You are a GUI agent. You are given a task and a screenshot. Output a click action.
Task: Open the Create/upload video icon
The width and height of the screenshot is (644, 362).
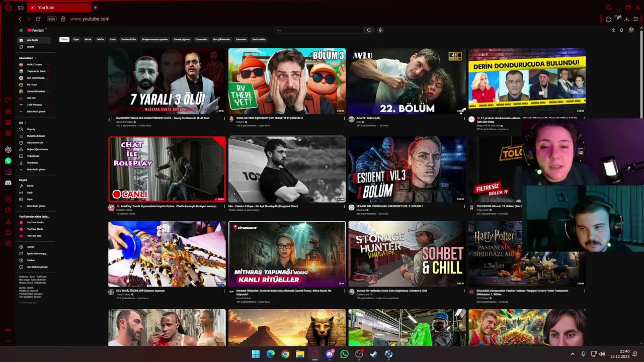coord(613,30)
